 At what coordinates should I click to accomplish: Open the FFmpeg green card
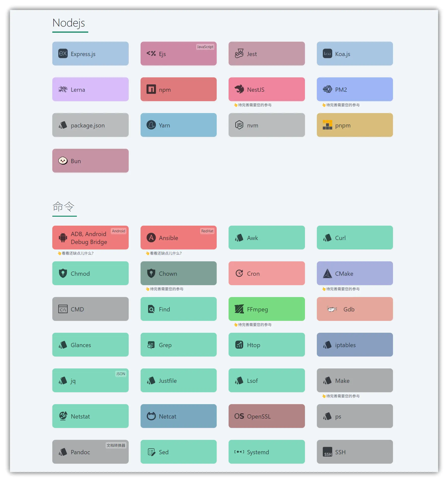pyautogui.click(x=267, y=309)
